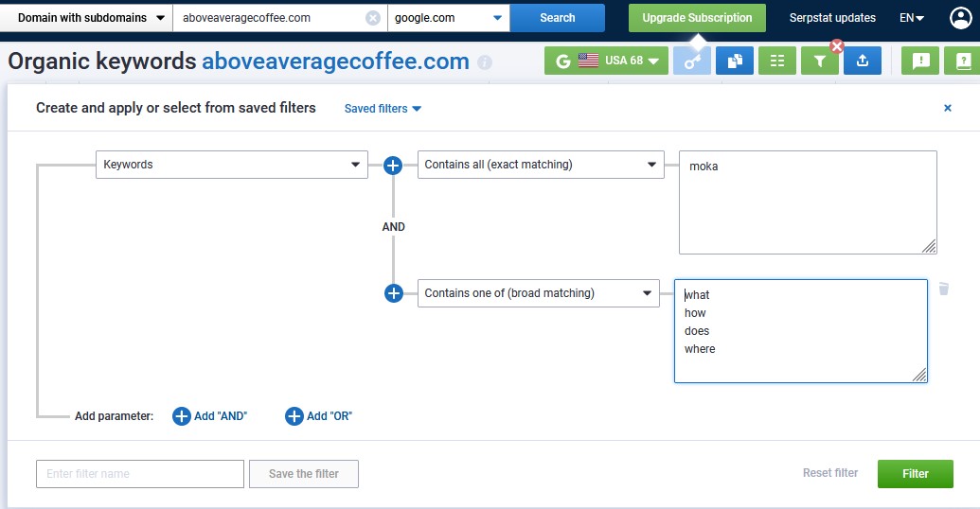Screen dimensions: 980x509
Task: Click the copy documents icon button
Action: click(x=735, y=61)
